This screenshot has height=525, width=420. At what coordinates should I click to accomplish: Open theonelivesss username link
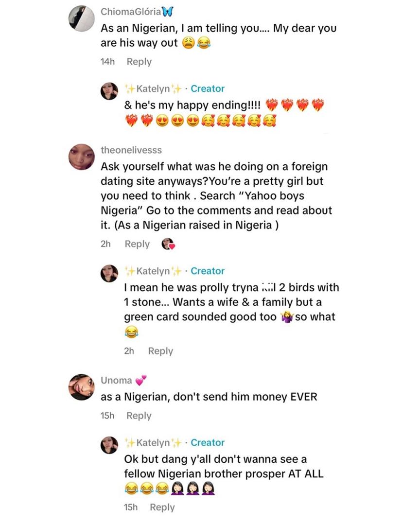point(131,150)
